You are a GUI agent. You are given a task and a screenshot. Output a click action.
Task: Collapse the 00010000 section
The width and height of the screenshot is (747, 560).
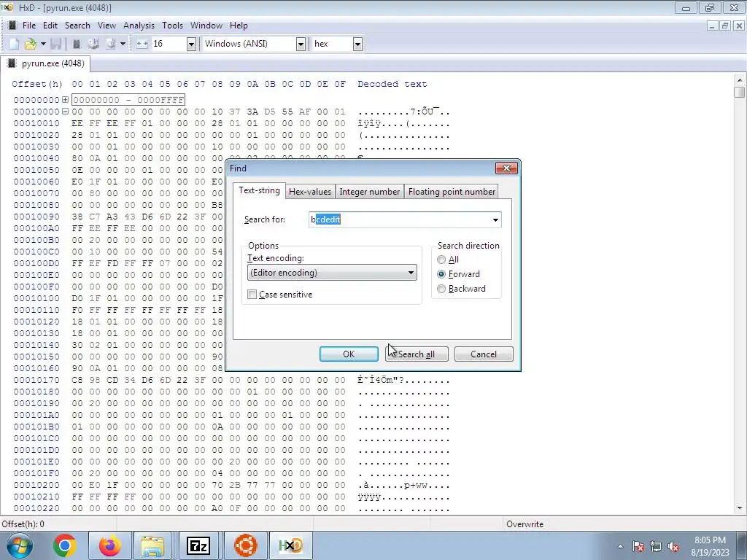tap(65, 112)
